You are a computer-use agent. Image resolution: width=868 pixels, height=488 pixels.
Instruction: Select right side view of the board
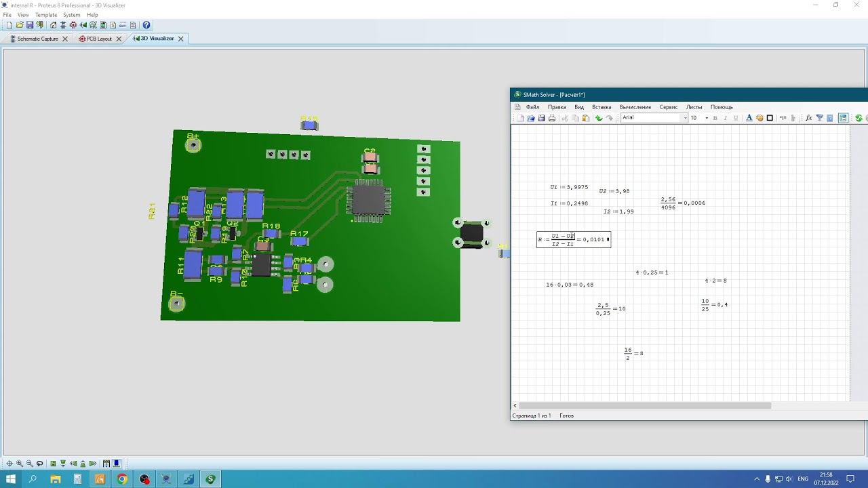93,464
